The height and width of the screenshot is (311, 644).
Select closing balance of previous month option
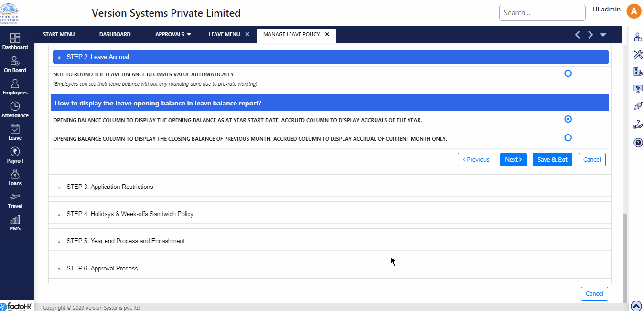[x=568, y=138]
